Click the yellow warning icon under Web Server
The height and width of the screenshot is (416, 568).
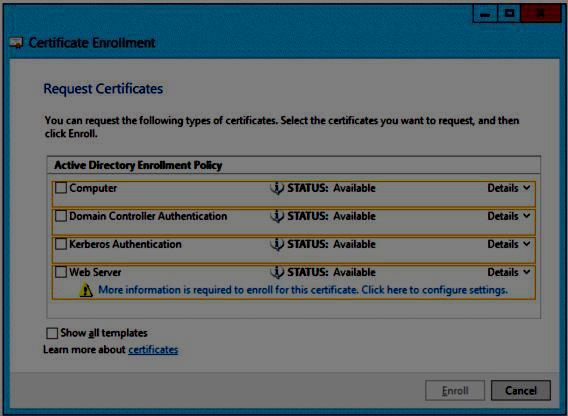coord(86,290)
